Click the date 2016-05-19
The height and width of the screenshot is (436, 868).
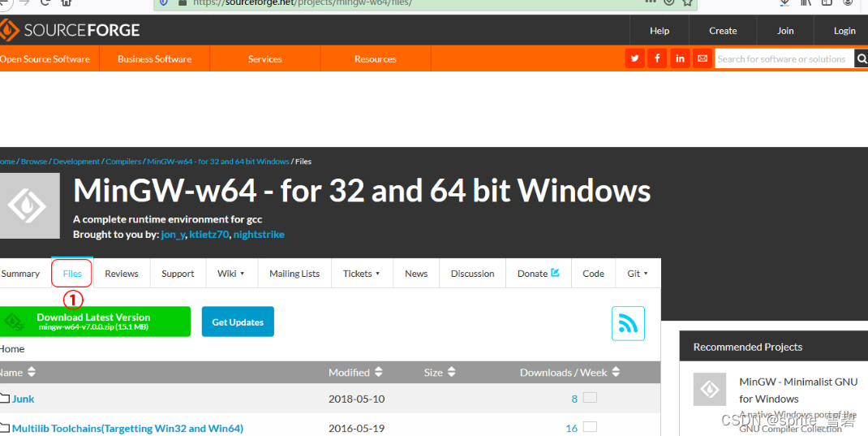(x=356, y=428)
